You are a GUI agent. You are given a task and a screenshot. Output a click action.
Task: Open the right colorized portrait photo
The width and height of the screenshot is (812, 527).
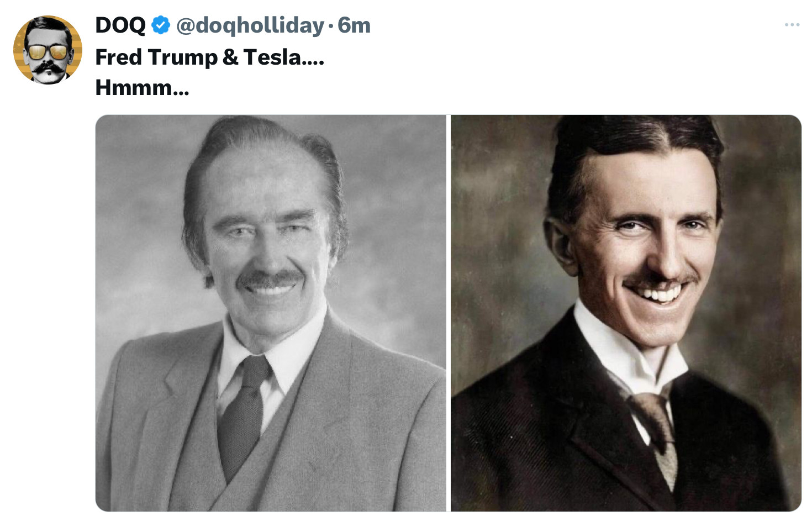[626, 313]
